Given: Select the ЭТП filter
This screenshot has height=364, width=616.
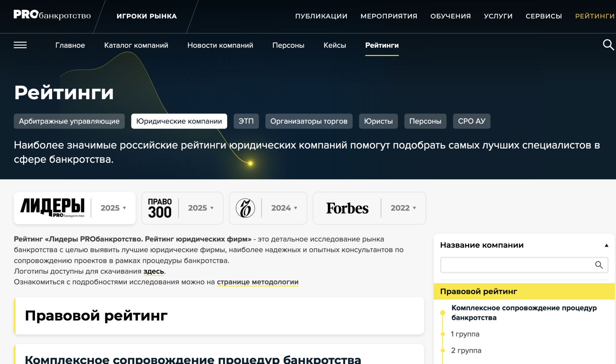Looking at the screenshot, I should pos(246,121).
